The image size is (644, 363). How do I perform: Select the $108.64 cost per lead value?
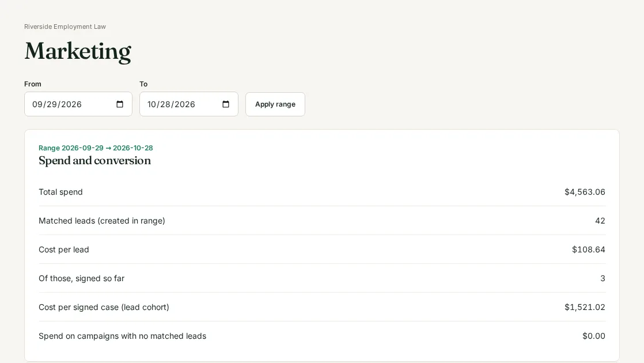[589, 249]
